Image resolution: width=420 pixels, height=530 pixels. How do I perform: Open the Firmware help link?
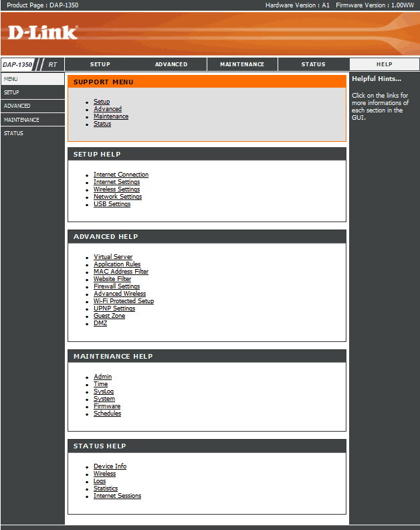click(x=107, y=406)
